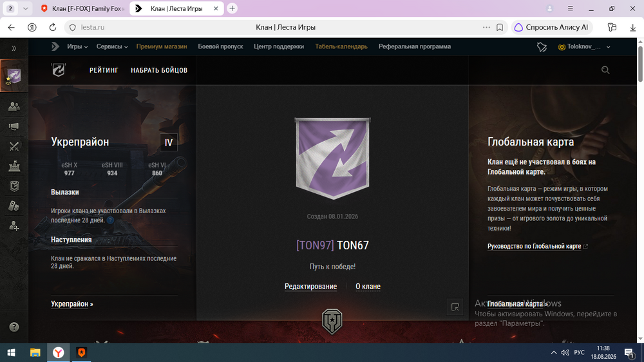Viewport: 644px width, 362px height.
Task: Open the Сервисы dropdown menu
Action: 112,46
